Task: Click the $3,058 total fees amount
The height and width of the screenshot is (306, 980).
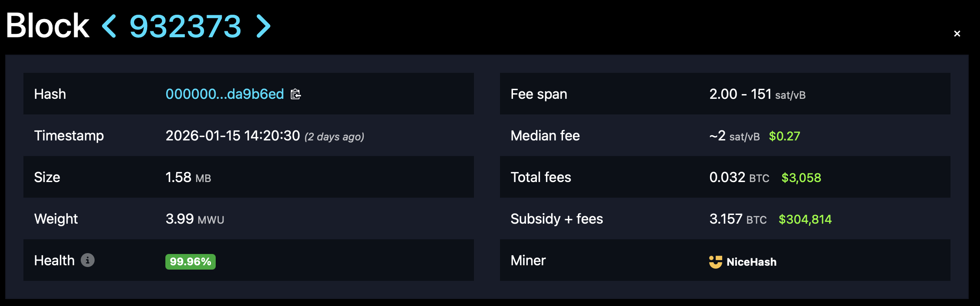Action: point(801,178)
